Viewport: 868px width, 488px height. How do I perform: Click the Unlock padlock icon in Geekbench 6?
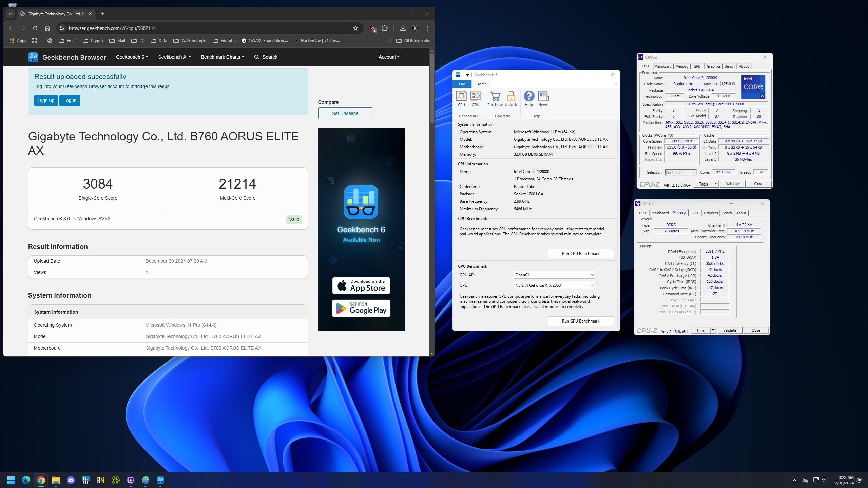(511, 99)
